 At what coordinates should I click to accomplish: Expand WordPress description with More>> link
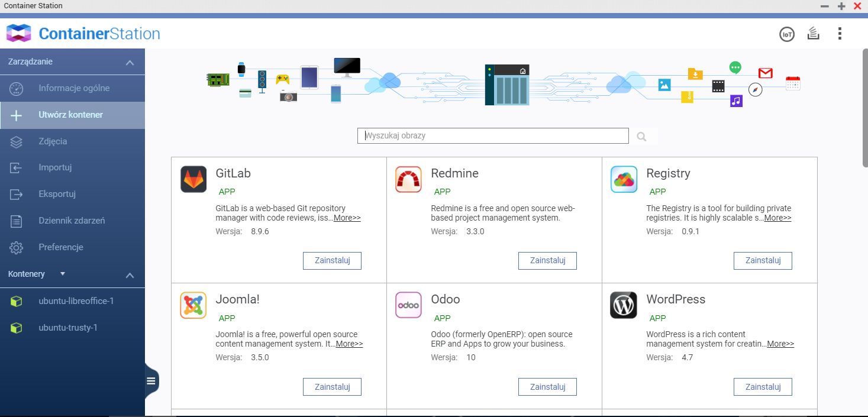point(781,344)
